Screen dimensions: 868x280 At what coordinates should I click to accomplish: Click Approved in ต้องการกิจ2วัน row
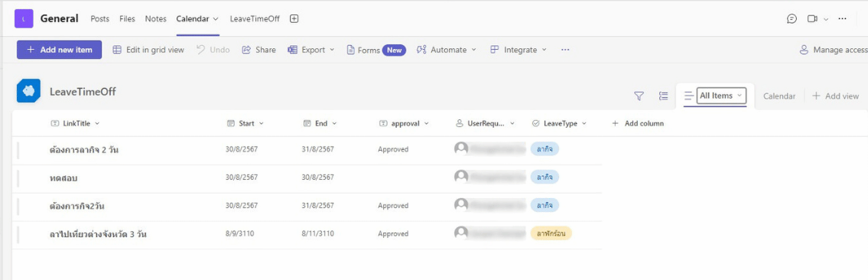click(x=393, y=205)
